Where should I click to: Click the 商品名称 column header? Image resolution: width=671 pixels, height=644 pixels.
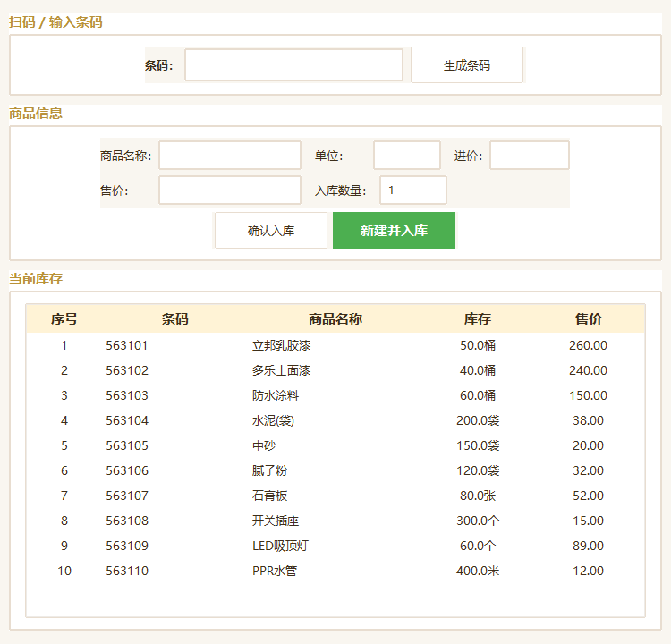tap(335, 318)
